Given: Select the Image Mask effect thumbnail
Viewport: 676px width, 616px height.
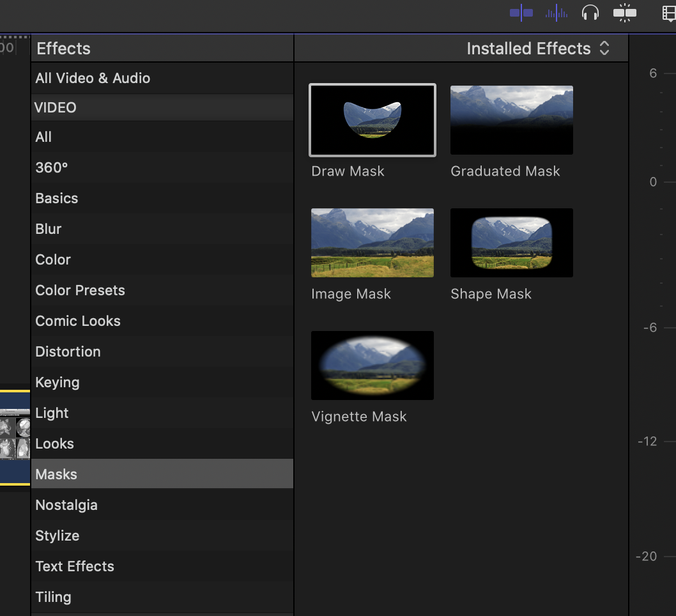Looking at the screenshot, I should (373, 243).
